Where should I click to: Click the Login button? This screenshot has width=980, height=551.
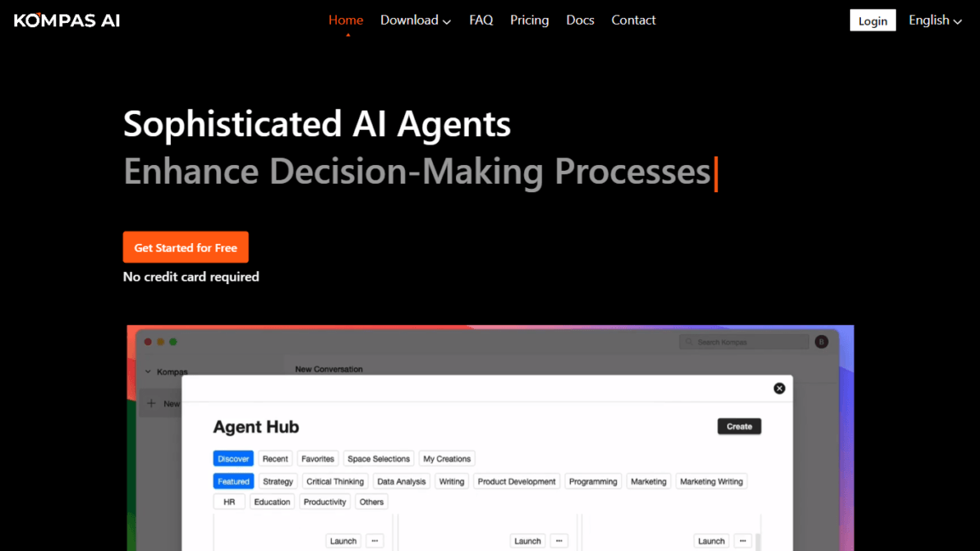click(873, 20)
